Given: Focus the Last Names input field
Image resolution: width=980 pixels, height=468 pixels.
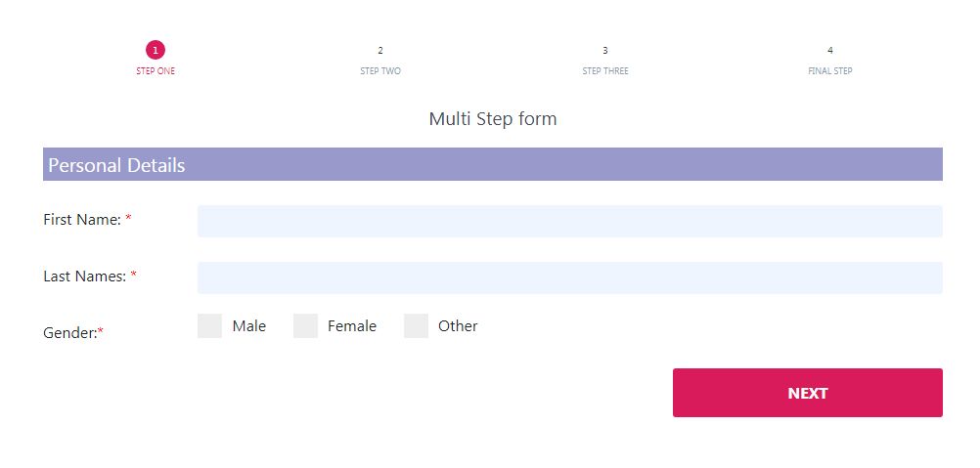Looking at the screenshot, I should click(569, 277).
